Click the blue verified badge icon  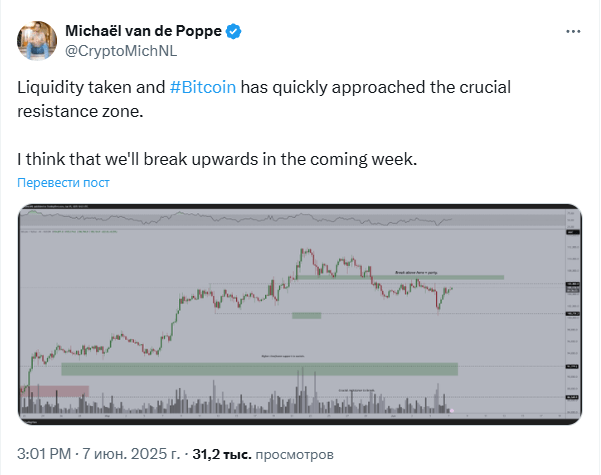(x=233, y=31)
